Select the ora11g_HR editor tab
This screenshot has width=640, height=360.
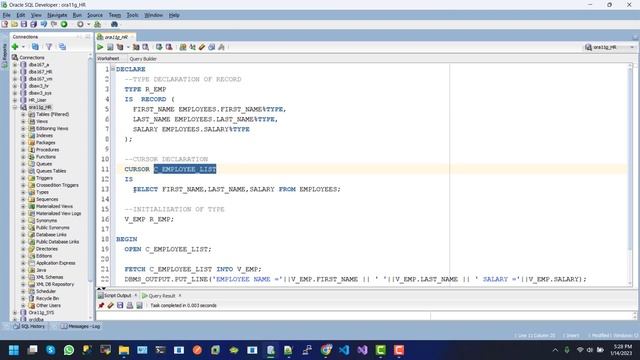point(116,37)
